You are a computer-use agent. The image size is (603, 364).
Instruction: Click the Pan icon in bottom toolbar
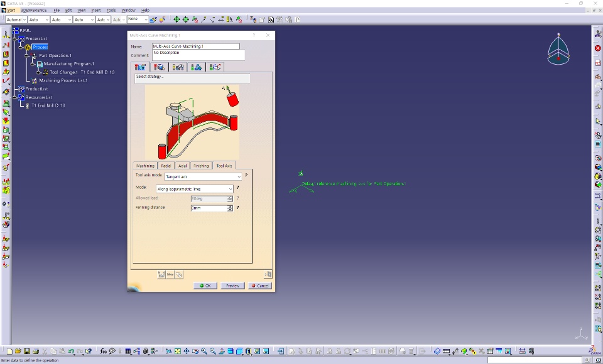[x=186, y=351]
